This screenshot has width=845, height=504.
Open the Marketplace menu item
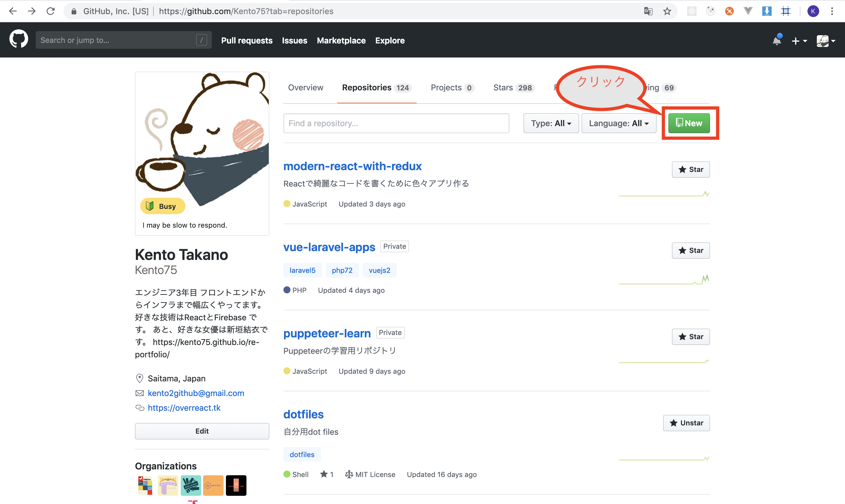[x=341, y=40]
